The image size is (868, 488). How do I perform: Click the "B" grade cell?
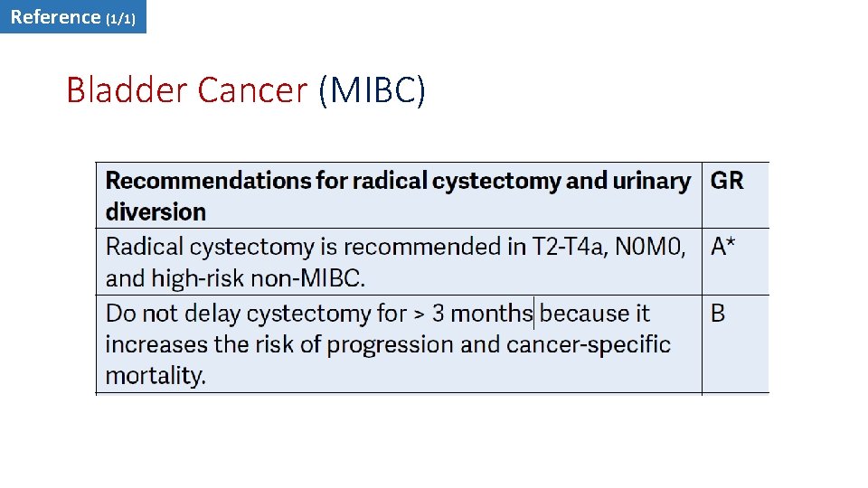click(x=718, y=314)
